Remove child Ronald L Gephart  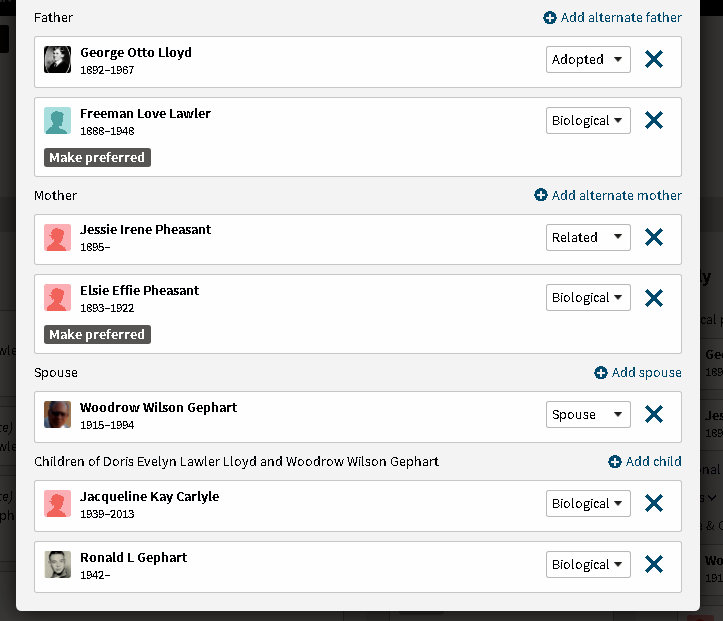coord(654,565)
